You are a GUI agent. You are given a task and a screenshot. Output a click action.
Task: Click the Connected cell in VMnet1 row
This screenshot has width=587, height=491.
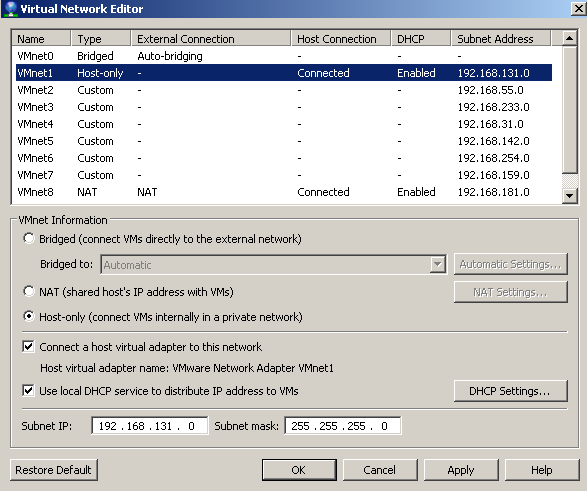tap(323, 73)
